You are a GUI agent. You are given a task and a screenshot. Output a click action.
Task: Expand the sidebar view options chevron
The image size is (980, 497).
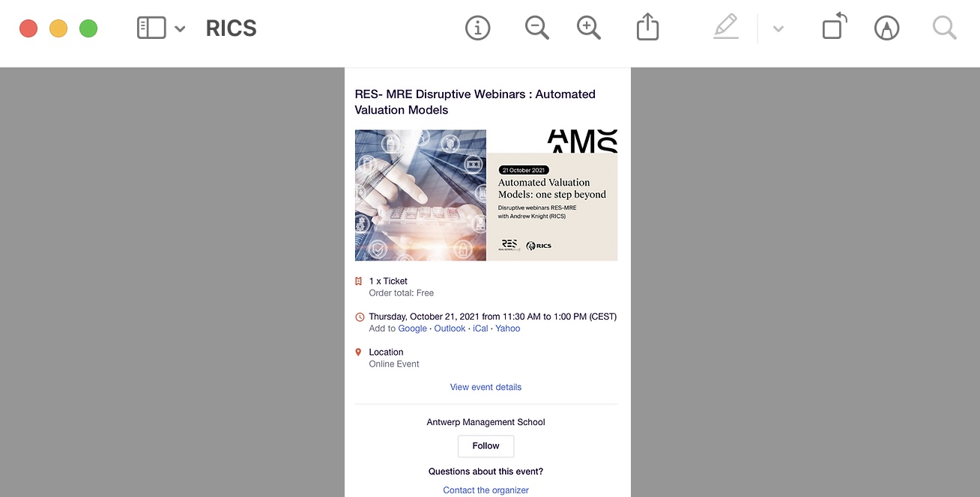pos(180,29)
